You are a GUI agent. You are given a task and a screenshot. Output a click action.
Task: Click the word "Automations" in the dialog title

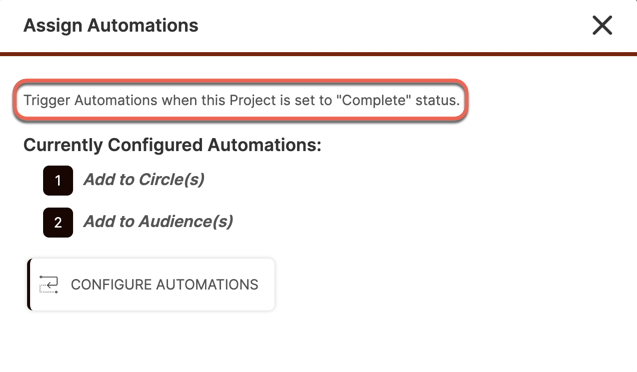click(143, 25)
